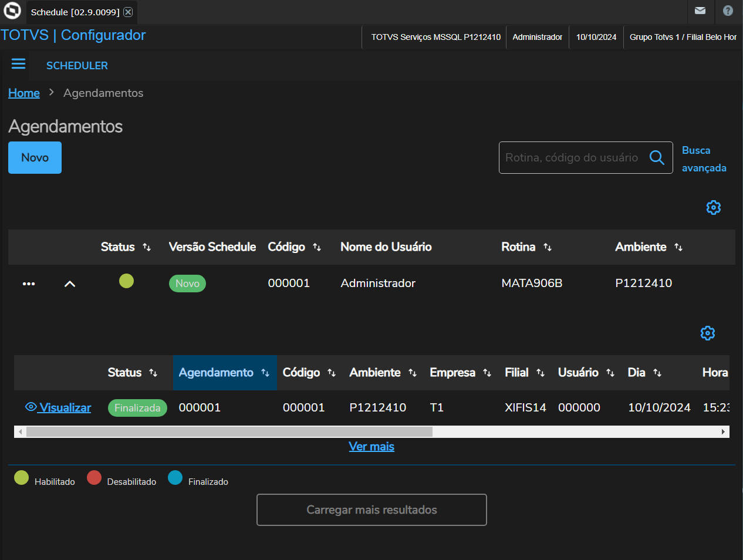Click Grupo Totvs 1 / Filial status text
Screen dimensions: 743x560
(x=683, y=37)
